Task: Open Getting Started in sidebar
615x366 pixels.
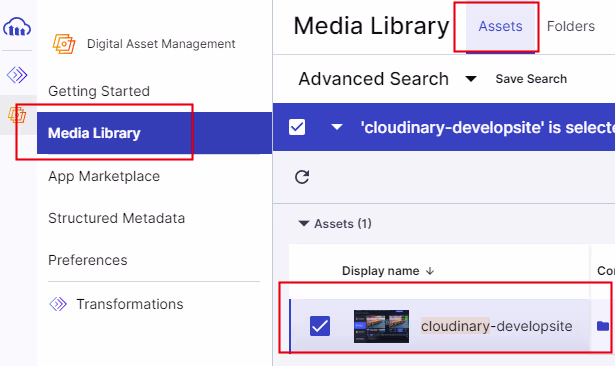Action: pos(99,91)
